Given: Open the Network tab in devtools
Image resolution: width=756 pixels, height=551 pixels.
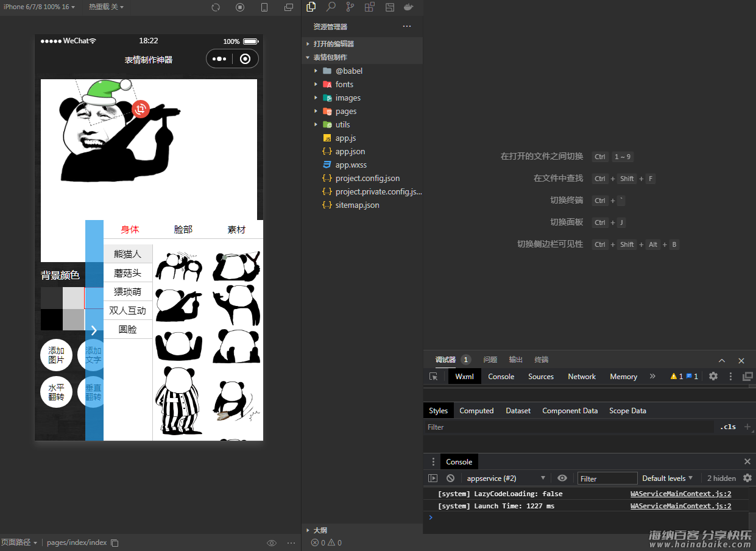Looking at the screenshot, I should tap(582, 377).
